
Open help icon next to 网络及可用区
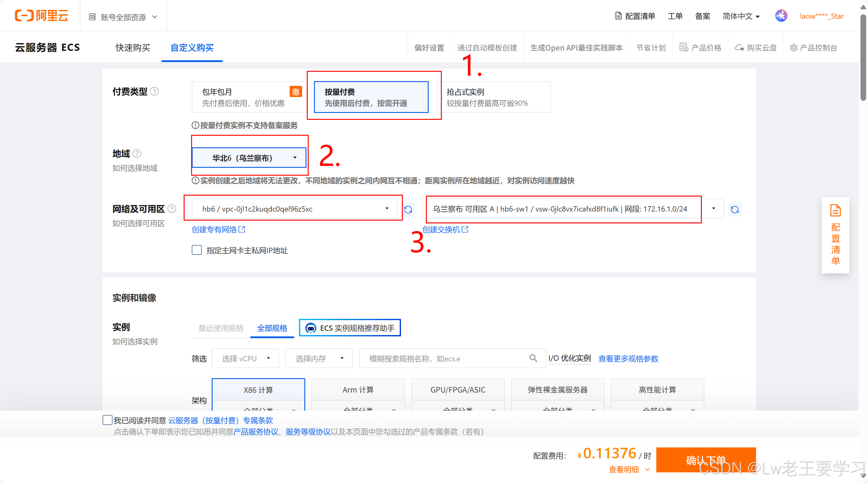pos(172,209)
